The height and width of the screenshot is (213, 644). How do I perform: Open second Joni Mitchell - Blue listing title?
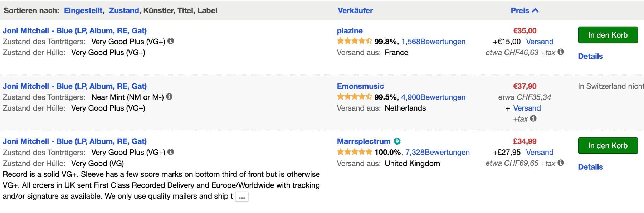pyautogui.click(x=75, y=86)
